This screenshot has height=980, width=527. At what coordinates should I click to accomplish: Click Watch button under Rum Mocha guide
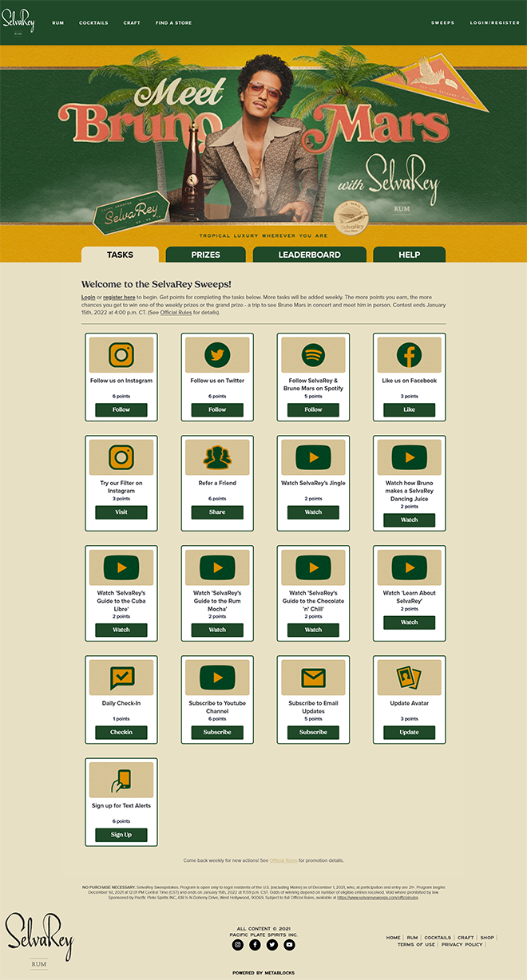point(217,630)
